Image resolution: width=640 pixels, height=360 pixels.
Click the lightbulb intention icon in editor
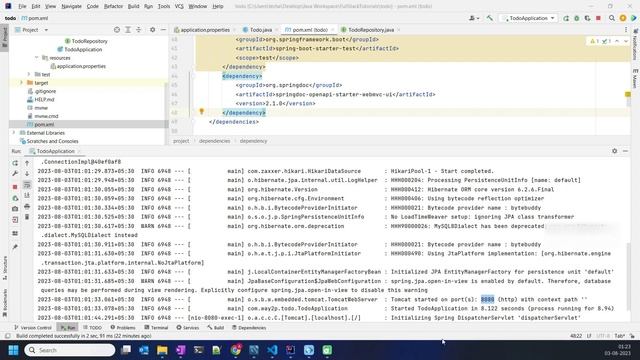[x=201, y=111]
